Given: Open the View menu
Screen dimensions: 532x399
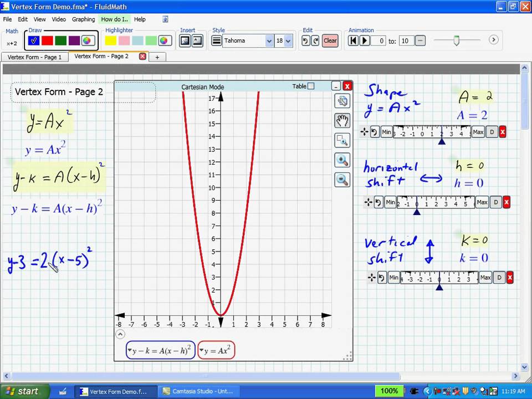Looking at the screenshot, I should click(39, 19).
